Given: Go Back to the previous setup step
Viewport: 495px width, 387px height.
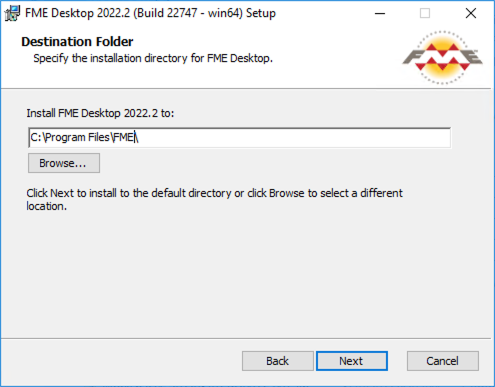Looking at the screenshot, I should coord(277,361).
